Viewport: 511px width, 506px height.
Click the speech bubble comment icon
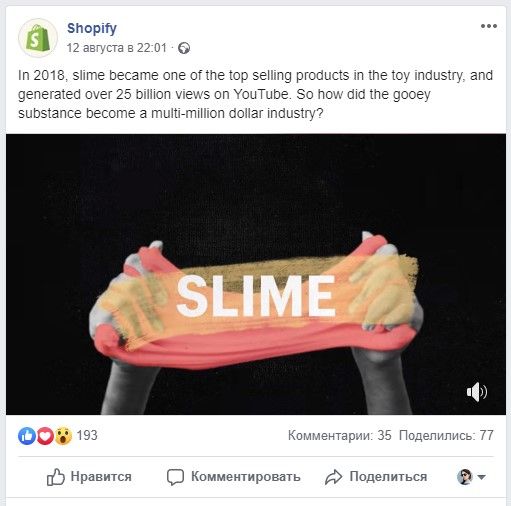pos(175,477)
